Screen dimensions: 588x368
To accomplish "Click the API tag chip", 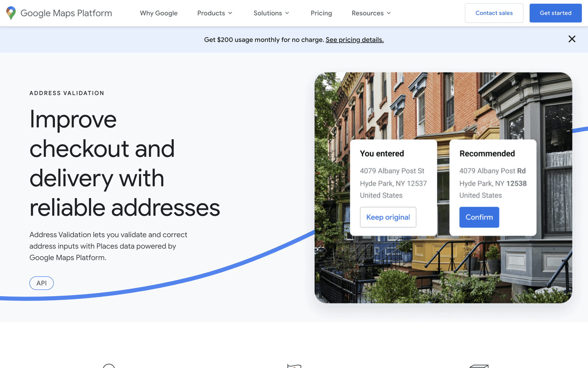I will 41,283.
